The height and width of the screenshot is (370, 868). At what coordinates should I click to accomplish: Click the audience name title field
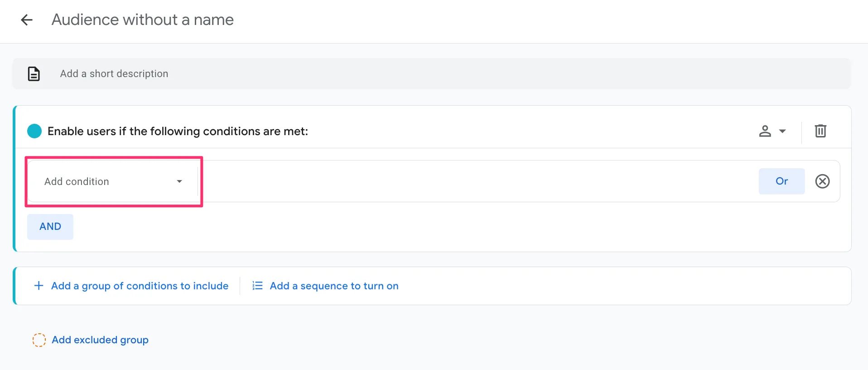coord(142,20)
